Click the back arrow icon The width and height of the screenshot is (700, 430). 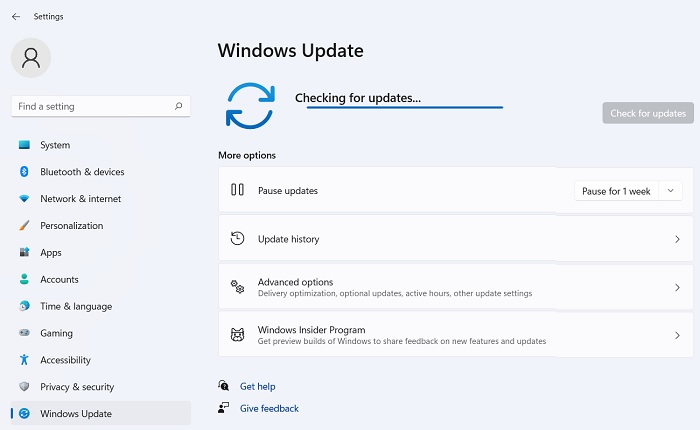(16, 17)
